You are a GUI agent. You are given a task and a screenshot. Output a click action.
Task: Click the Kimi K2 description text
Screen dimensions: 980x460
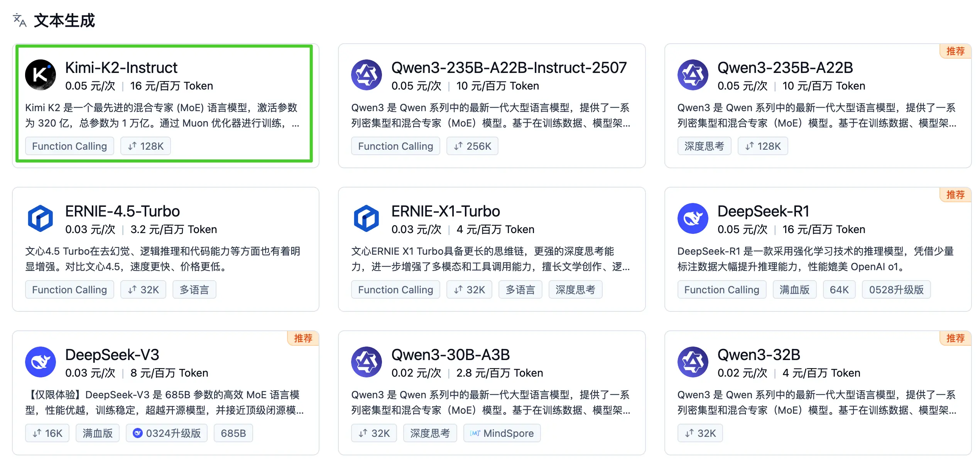(162, 115)
